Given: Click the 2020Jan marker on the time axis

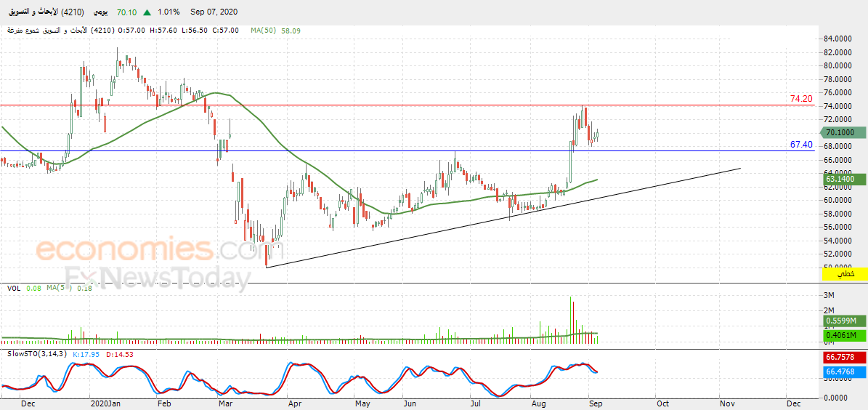Looking at the screenshot, I should [105, 404].
